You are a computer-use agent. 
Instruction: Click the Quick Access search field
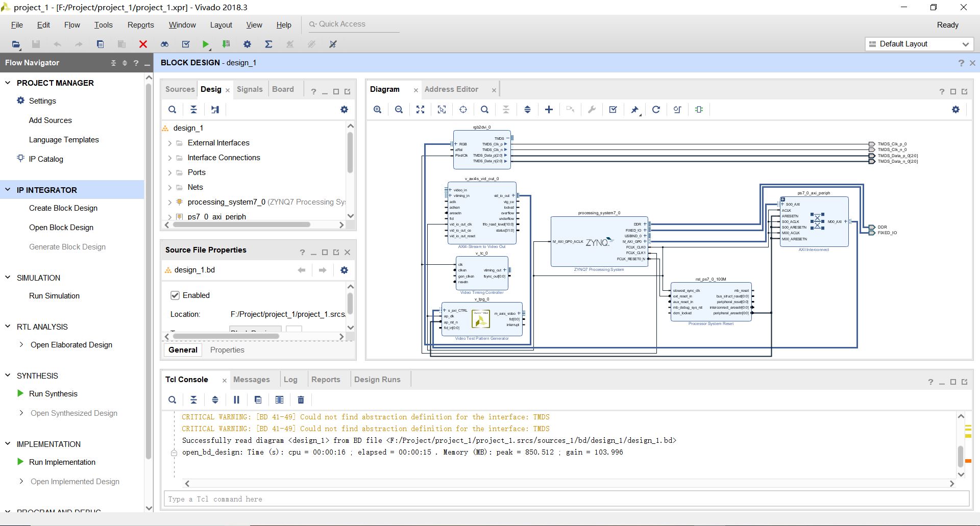(x=354, y=24)
